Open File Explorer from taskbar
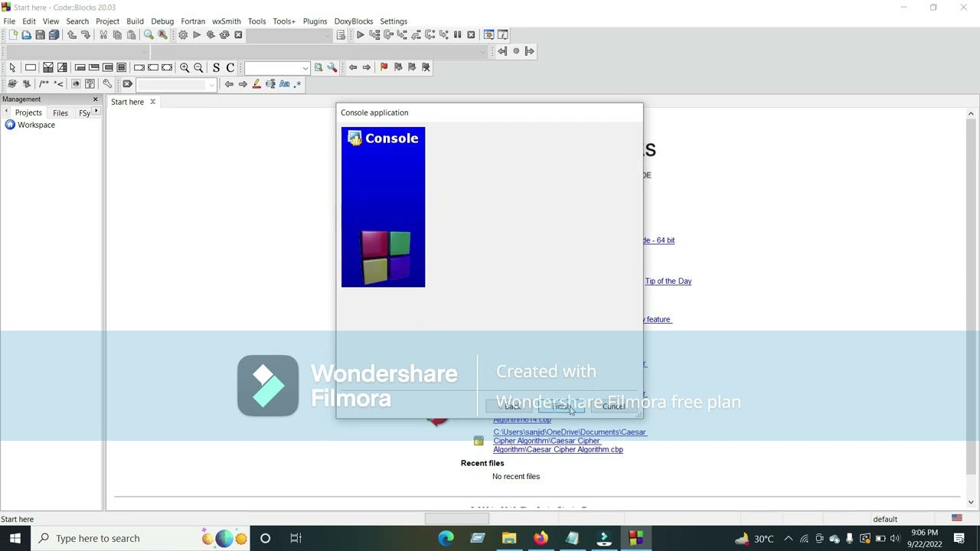 click(x=509, y=538)
